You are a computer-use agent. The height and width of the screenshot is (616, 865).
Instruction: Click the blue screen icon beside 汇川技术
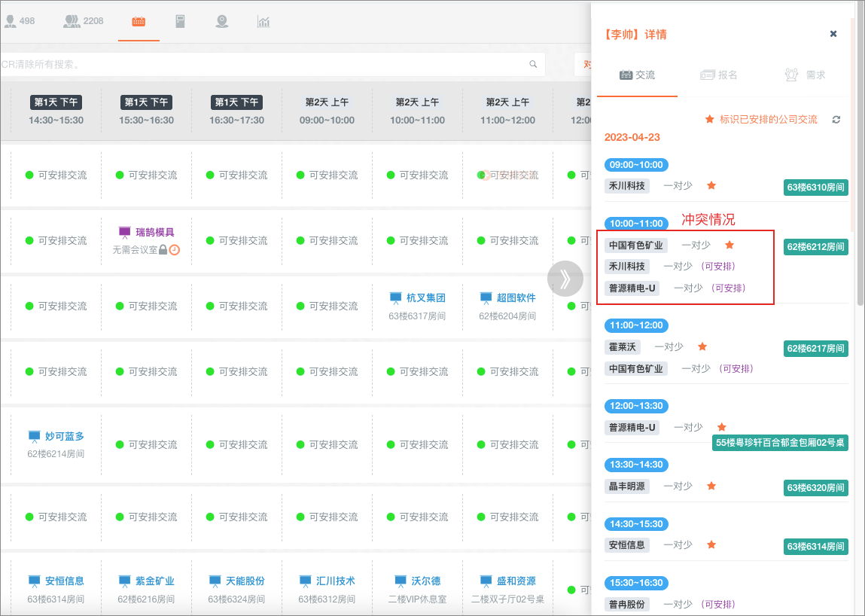pyautogui.click(x=305, y=581)
